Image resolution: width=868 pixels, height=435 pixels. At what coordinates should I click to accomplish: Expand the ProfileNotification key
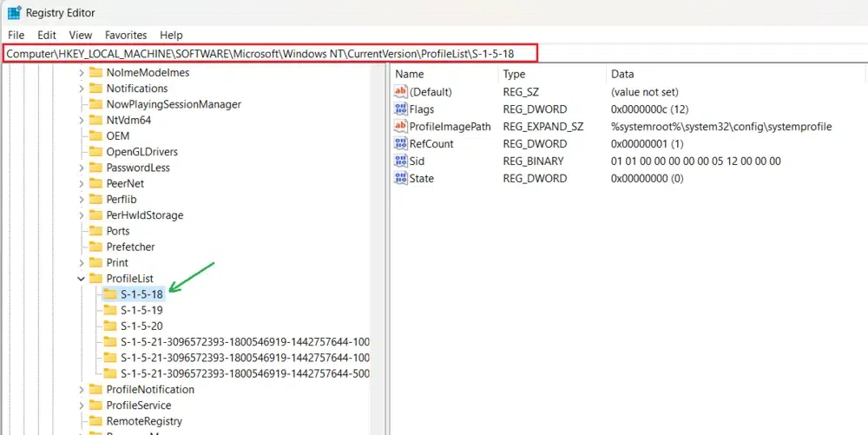pos(82,389)
